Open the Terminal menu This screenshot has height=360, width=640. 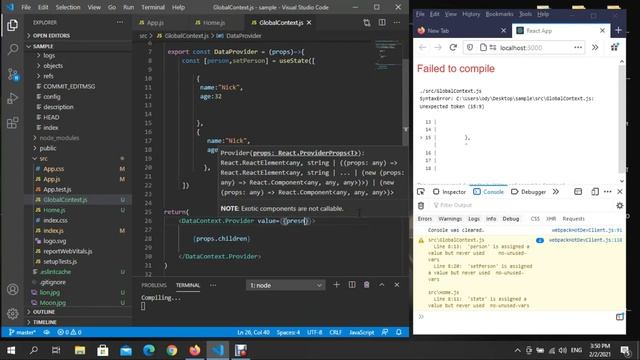(153, 7)
